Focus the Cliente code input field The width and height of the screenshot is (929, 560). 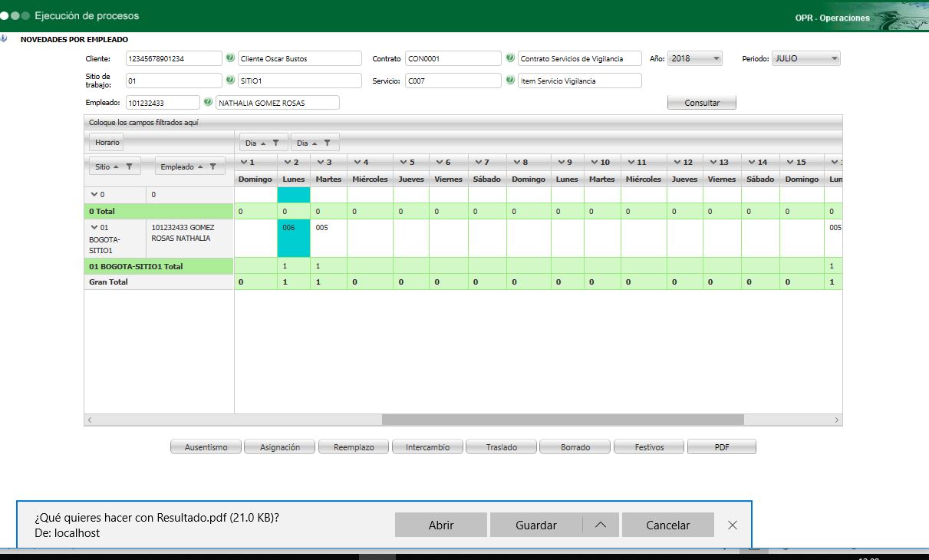(173, 58)
